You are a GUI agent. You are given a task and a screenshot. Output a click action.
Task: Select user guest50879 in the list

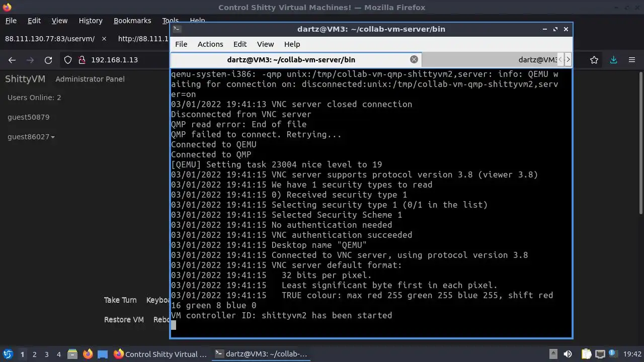coord(28,117)
